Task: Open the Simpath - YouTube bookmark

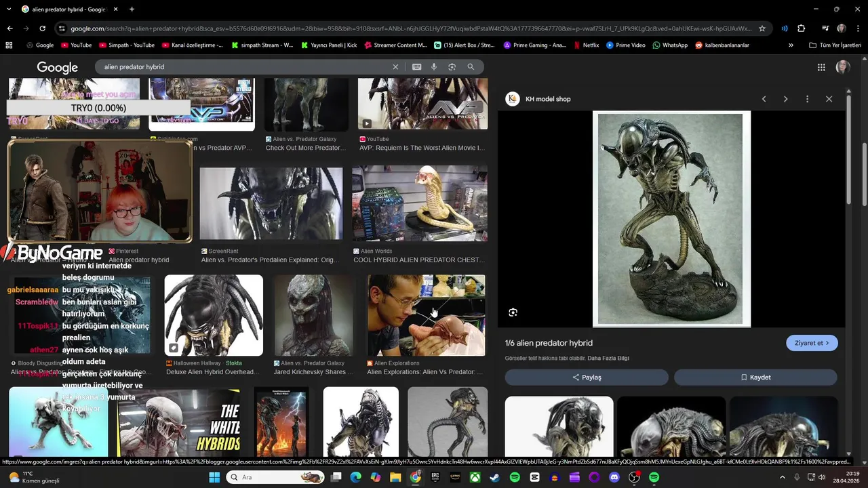Action: pos(127,45)
